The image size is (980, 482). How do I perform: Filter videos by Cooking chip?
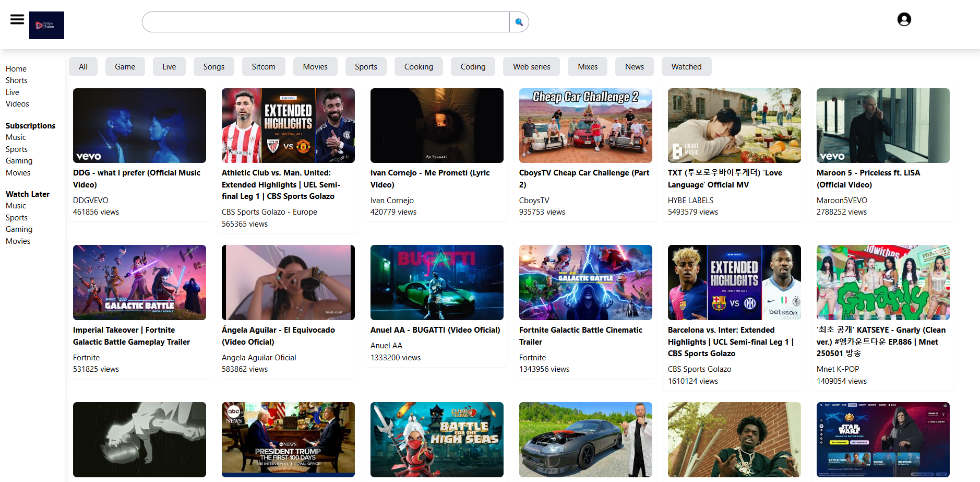(419, 67)
